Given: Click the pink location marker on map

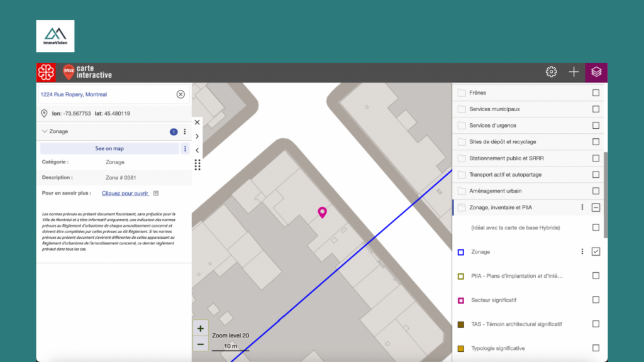Looking at the screenshot, I should 323,212.
